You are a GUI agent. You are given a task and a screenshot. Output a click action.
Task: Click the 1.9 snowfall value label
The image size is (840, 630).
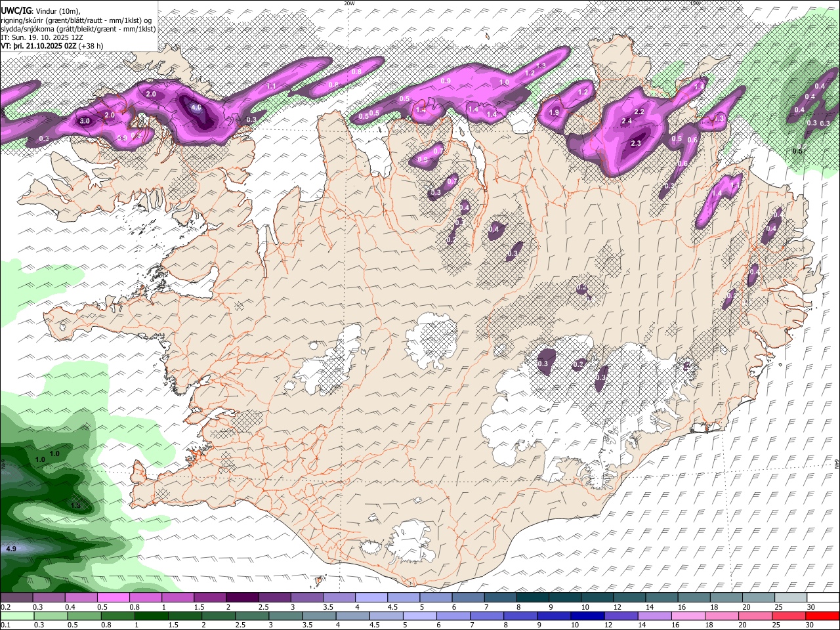(554, 113)
